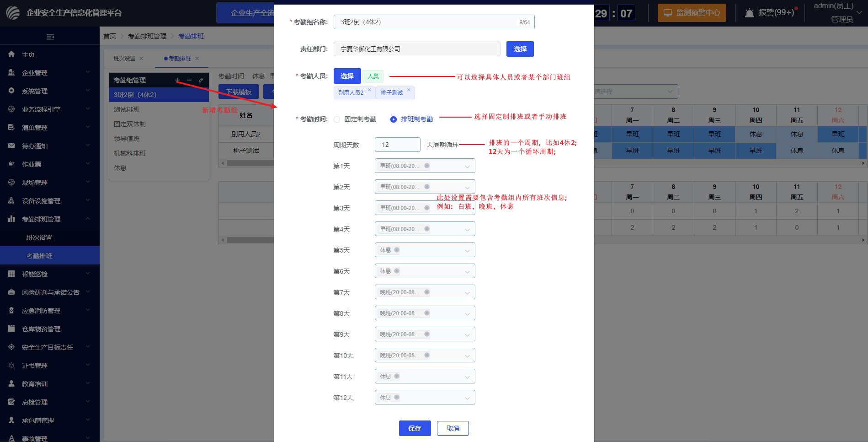Screen dimensions: 868x442
Task: Click the blue 选择 button for 考勤人员
Action: [x=347, y=76]
